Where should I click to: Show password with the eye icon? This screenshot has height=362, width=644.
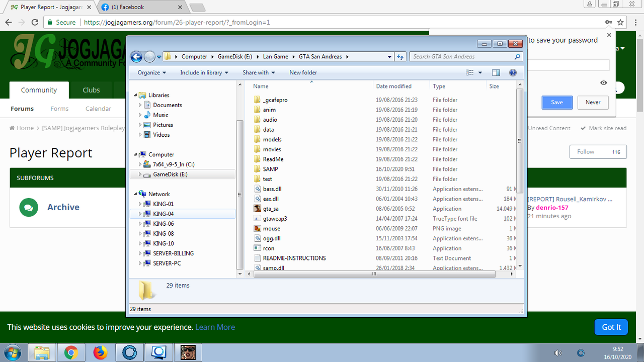click(604, 83)
